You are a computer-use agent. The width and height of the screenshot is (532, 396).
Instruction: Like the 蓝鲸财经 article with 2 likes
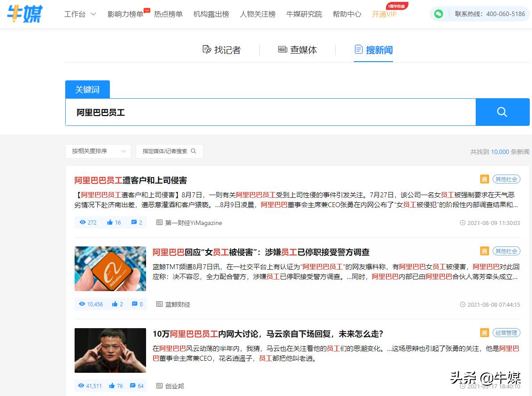[115, 304]
